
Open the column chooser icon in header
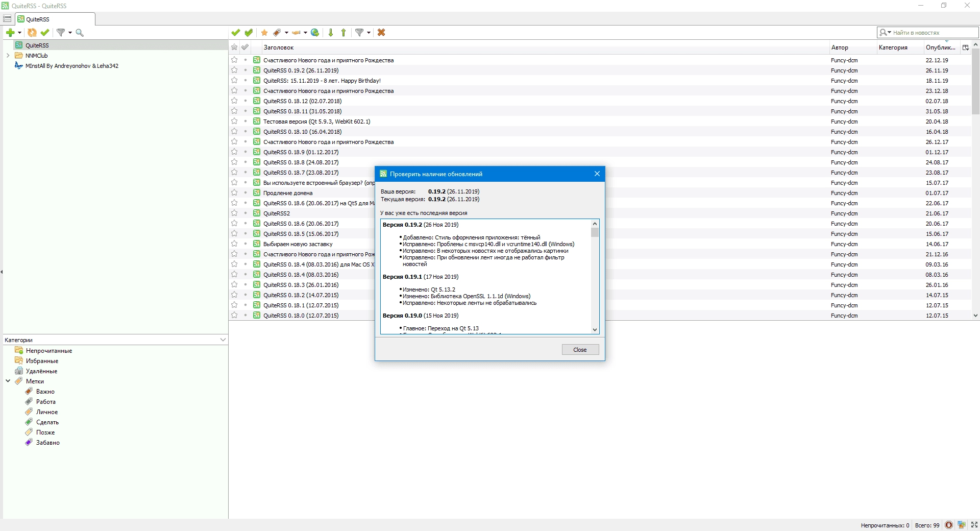tap(965, 47)
